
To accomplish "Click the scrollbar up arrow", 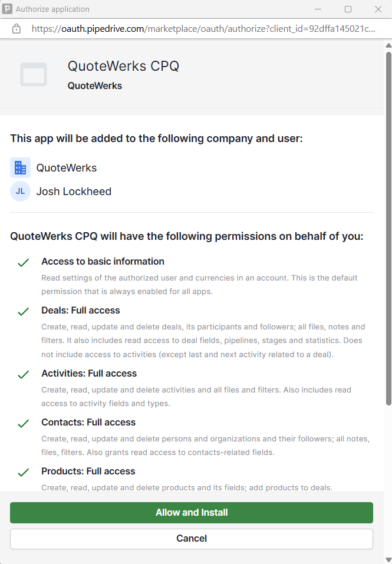I will (x=388, y=44).
